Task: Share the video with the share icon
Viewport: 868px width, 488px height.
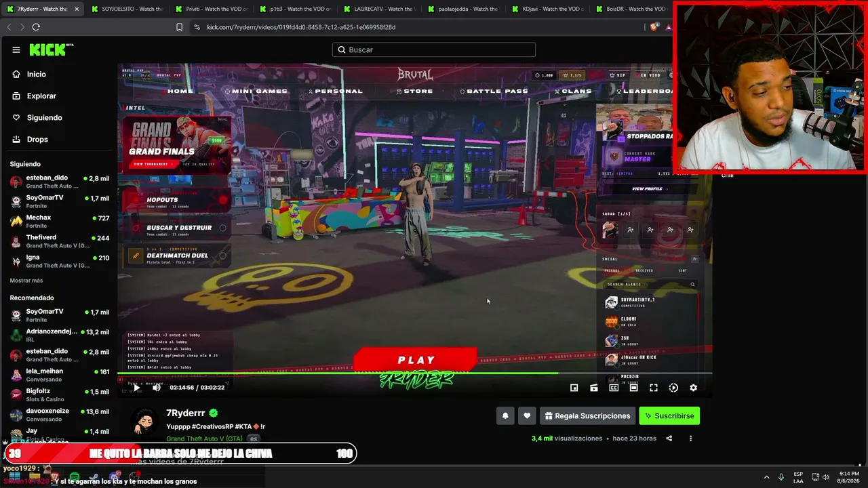Action: [x=669, y=439]
